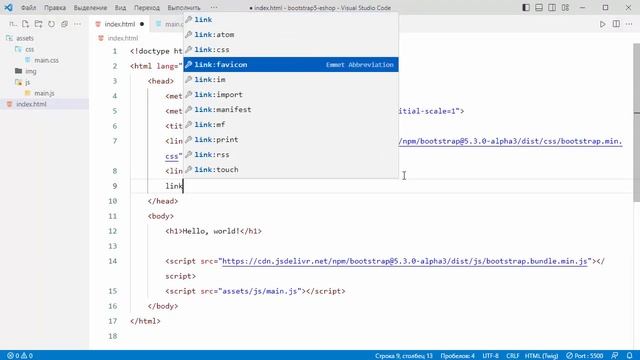640x360 pixels.
Task: Place cursor on the Hello, world! heading line
Action: point(213,231)
